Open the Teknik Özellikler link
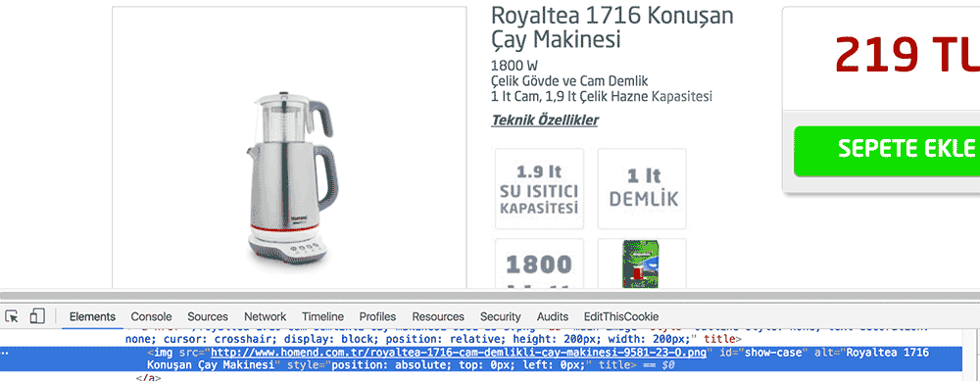The height and width of the screenshot is (381, 980). tap(544, 119)
